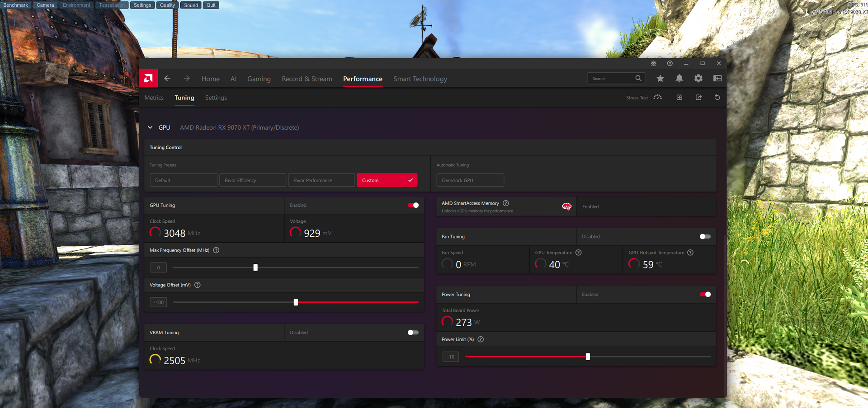The image size is (868, 408).
Task: Select the Tuning subtab
Action: click(184, 98)
